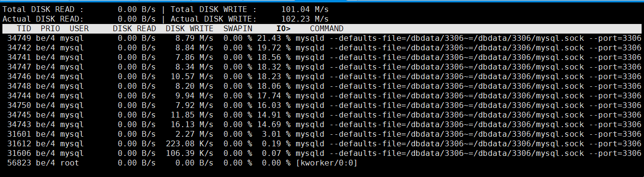Click the 8.79 M/s disk write value
Image resolution: width=644 pixels, height=177 pixels.
(x=195, y=38)
